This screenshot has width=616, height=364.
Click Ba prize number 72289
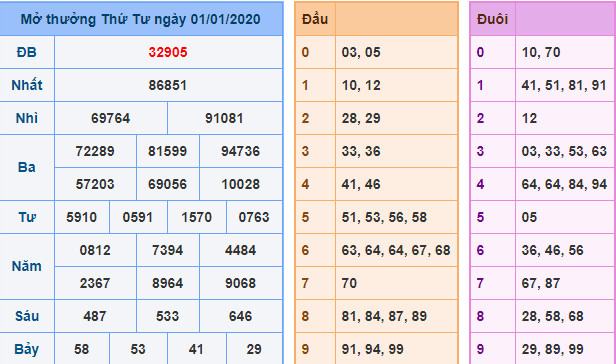[95, 151]
